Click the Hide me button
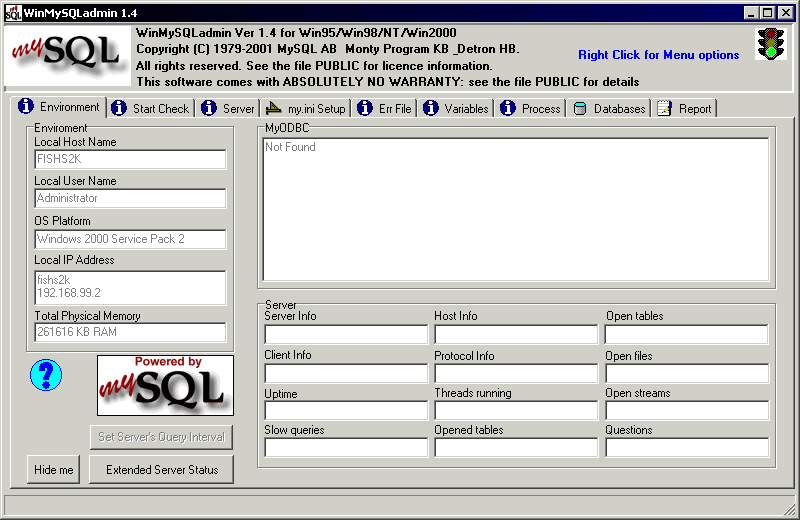Image resolution: width=800 pixels, height=520 pixels. (54, 469)
